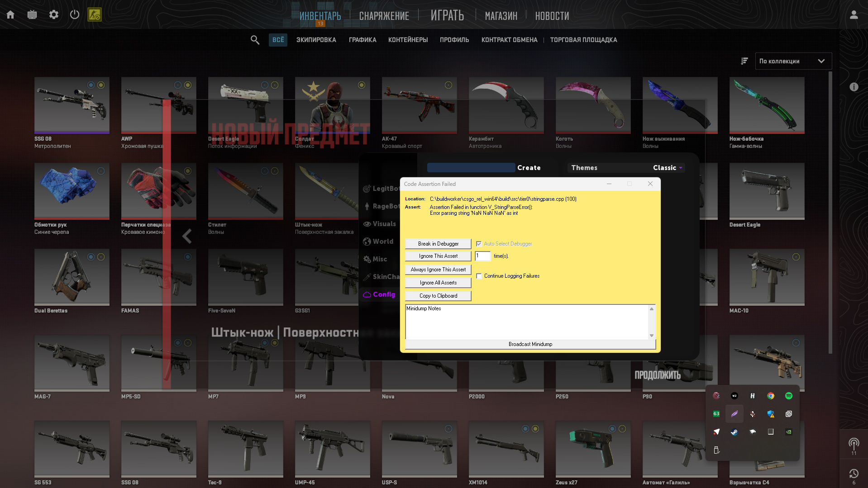Viewport: 868px width, 488px height.
Task: Go to the home screen icon
Action: (x=10, y=14)
